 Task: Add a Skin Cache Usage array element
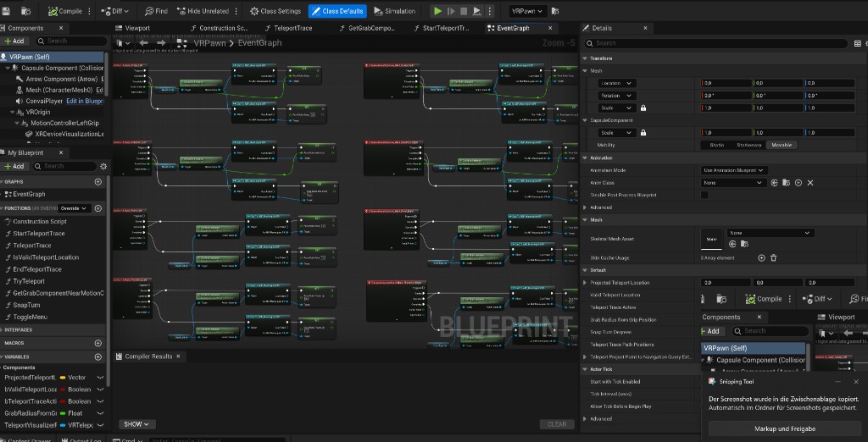click(762, 257)
